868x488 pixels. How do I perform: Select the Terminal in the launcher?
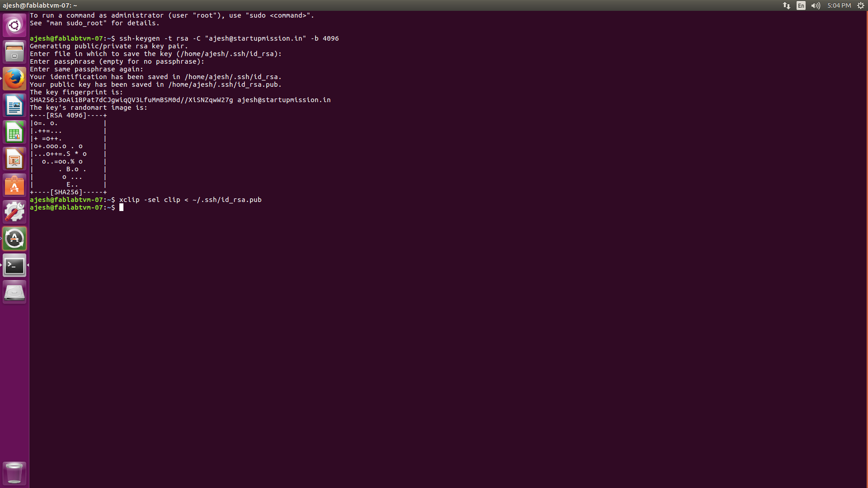(14, 266)
